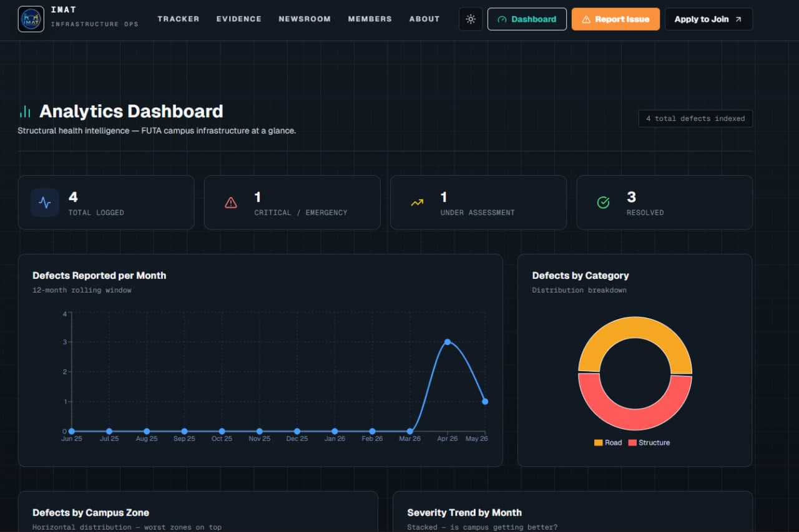
Task: Select the Road legend color swatch
Action: tap(599, 443)
